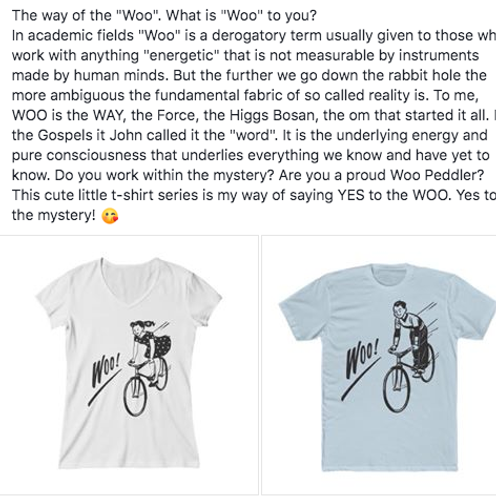
Task: Click the front bicycle wheel on blue shirt
Action: tap(396, 389)
